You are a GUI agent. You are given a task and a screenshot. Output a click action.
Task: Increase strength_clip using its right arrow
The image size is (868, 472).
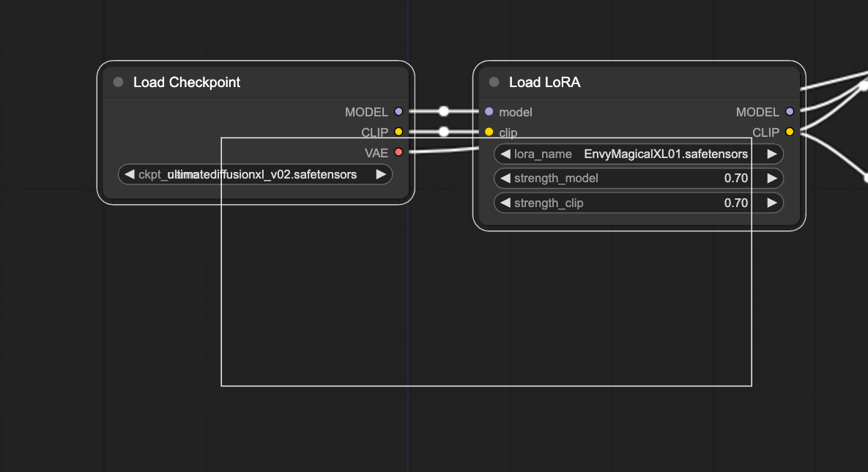pos(771,203)
